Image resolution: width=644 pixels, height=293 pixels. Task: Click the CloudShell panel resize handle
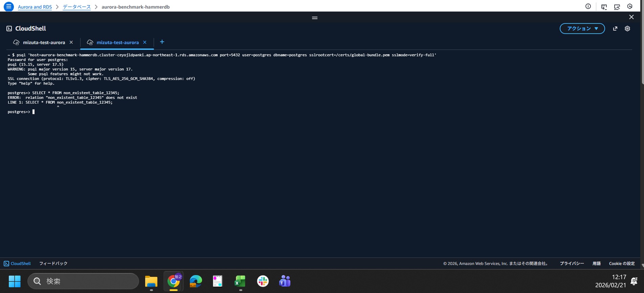314,18
